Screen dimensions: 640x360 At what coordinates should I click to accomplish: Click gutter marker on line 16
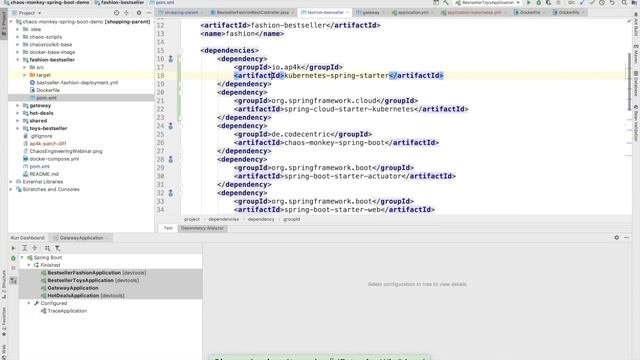171,59
